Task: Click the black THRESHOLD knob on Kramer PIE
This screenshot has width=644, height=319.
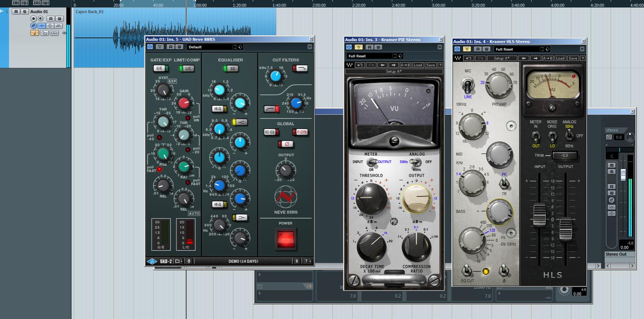Action: pyautogui.click(x=371, y=199)
